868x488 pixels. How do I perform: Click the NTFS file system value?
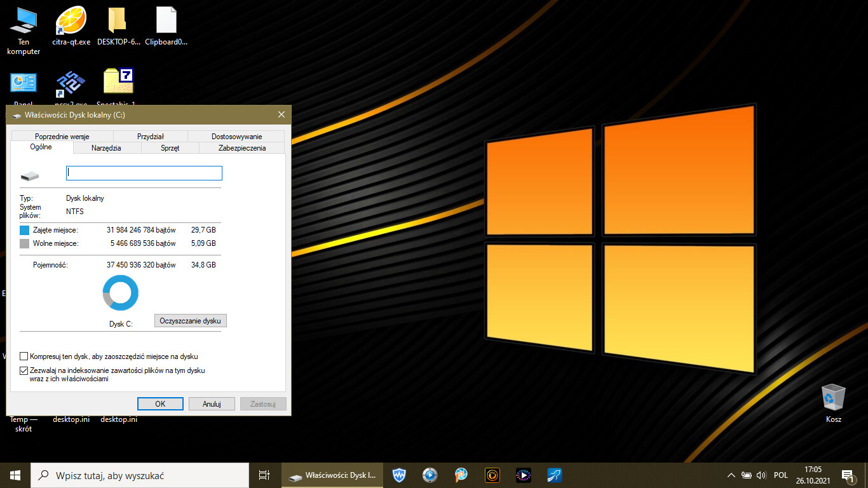(75, 212)
